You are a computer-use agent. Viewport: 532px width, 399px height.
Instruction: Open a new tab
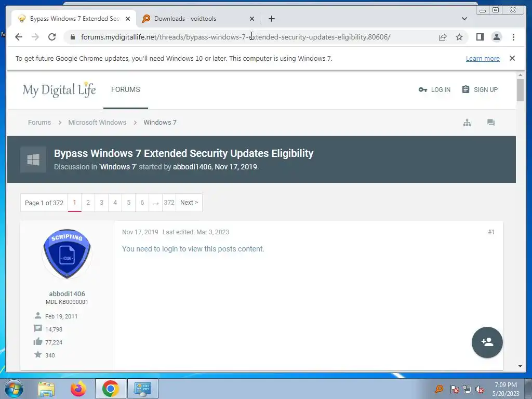click(x=271, y=19)
